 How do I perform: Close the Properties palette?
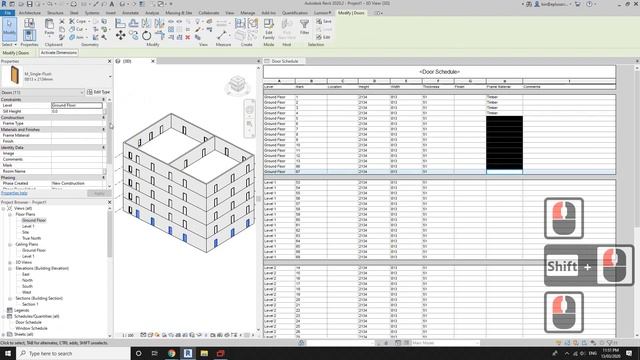[x=109, y=61]
